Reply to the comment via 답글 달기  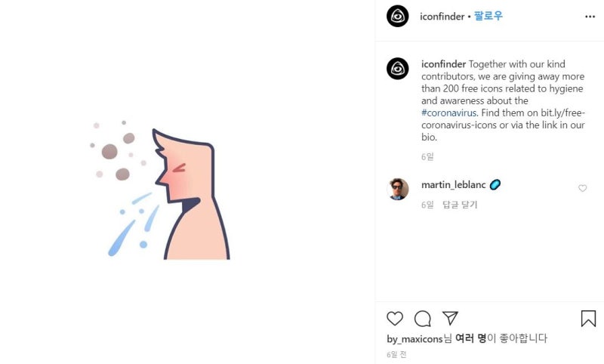coord(460,205)
